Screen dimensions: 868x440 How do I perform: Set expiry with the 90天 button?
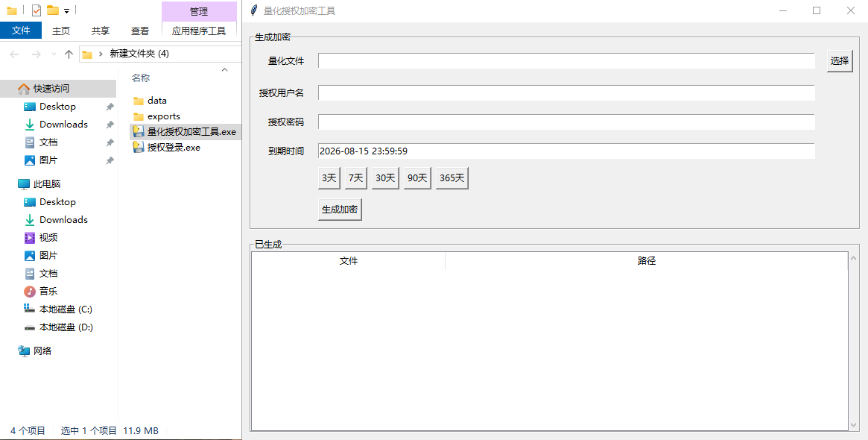pyautogui.click(x=417, y=178)
